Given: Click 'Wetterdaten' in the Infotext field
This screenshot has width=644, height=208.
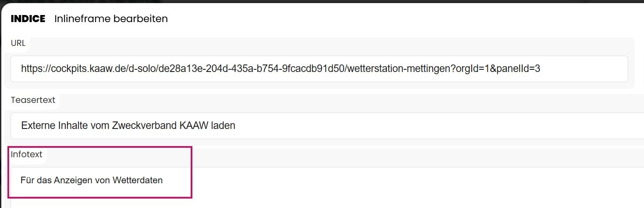Looking at the screenshot, I should click(138, 181).
